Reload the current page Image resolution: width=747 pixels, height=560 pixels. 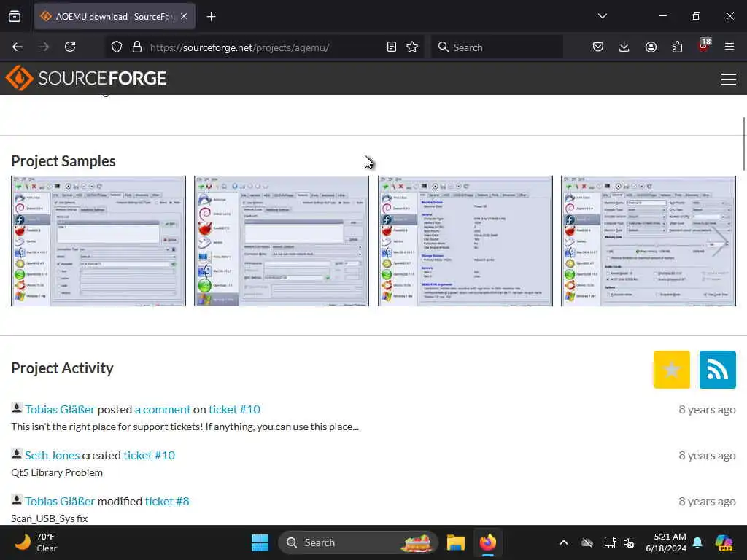(70, 47)
